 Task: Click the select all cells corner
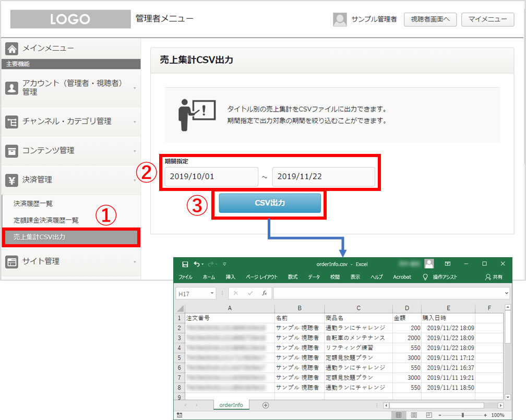click(x=180, y=308)
